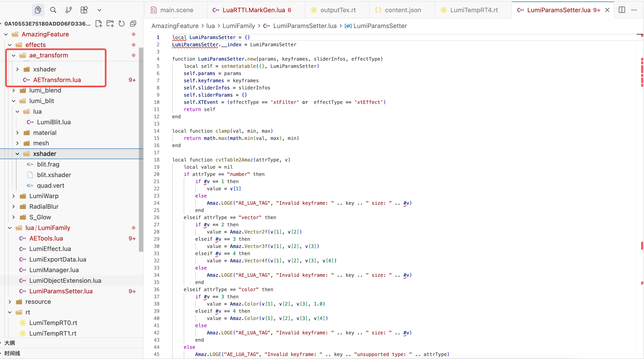644x359 pixels.
Task: Open the Explorer view icon
Action: [38, 10]
